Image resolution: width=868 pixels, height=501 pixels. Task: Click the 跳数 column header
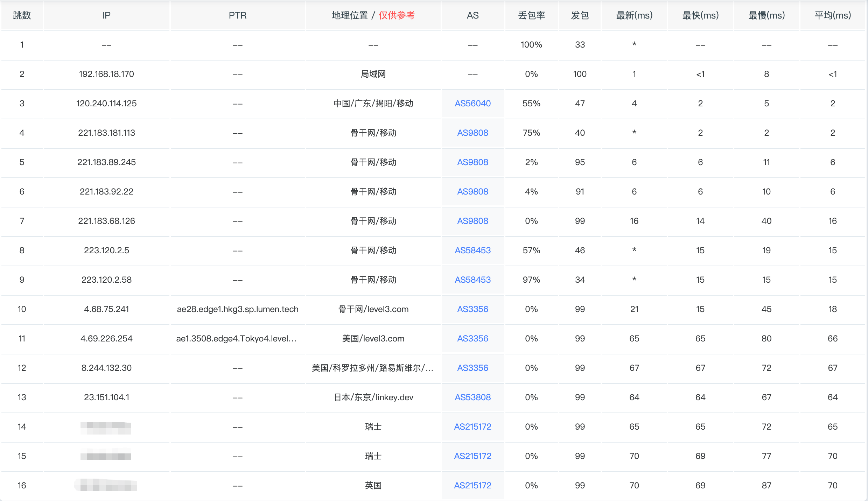[22, 15]
